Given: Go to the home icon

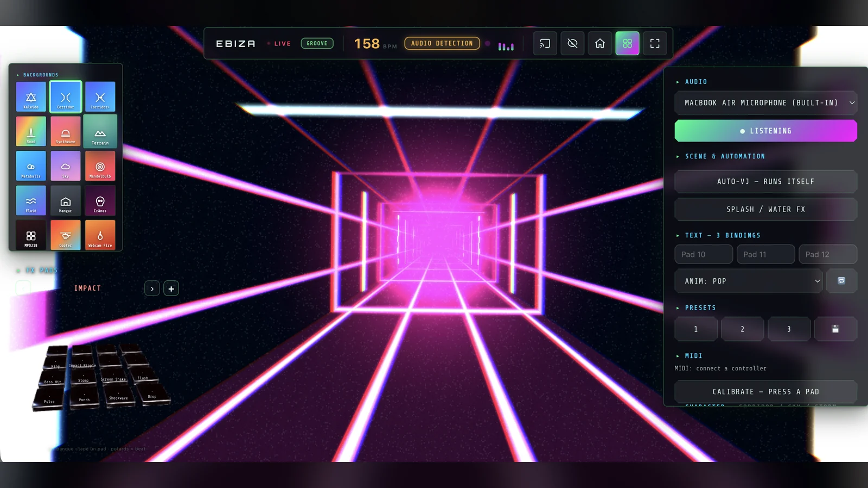Looking at the screenshot, I should [x=600, y=43].
